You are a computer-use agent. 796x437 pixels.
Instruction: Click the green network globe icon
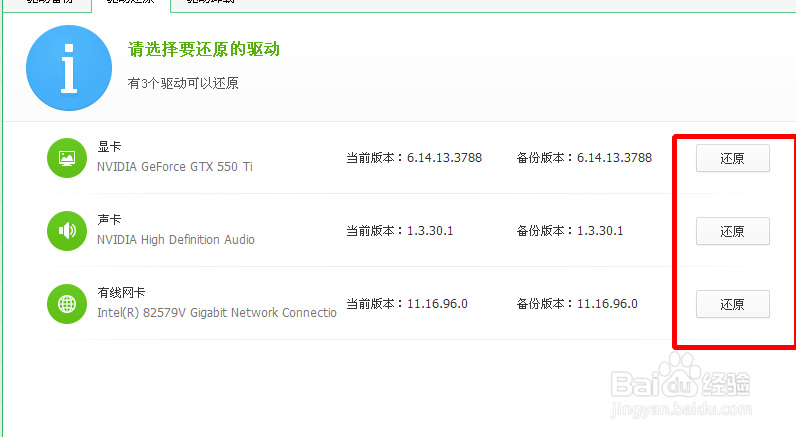click(67, 304)
